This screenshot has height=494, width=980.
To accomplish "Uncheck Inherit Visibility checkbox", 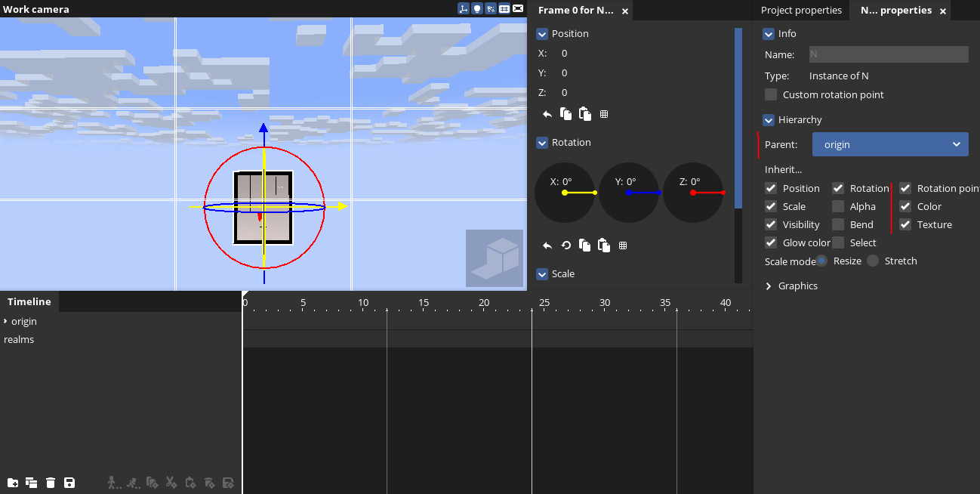I will 771,224.
